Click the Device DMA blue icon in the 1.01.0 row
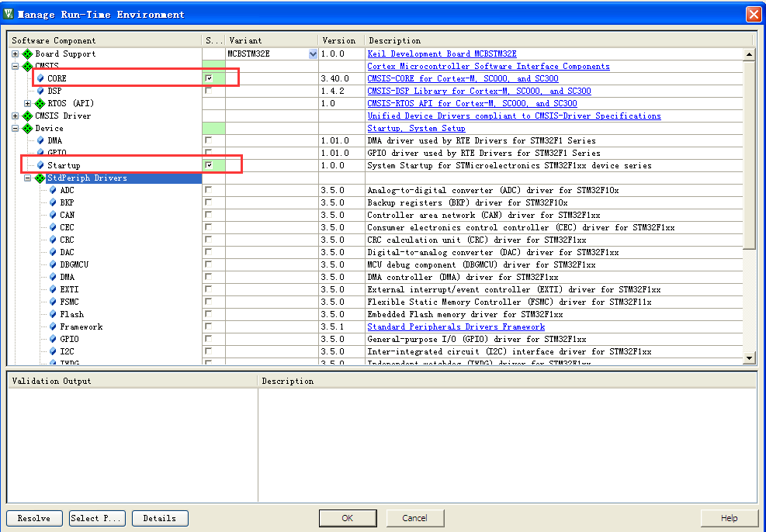Viewport: 766px width, 532px height. click(x=40, y=140)
